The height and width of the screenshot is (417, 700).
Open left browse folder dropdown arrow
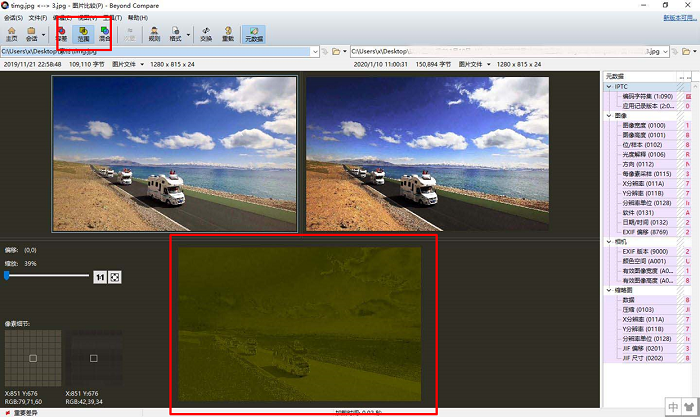click(x=345, y=52)
